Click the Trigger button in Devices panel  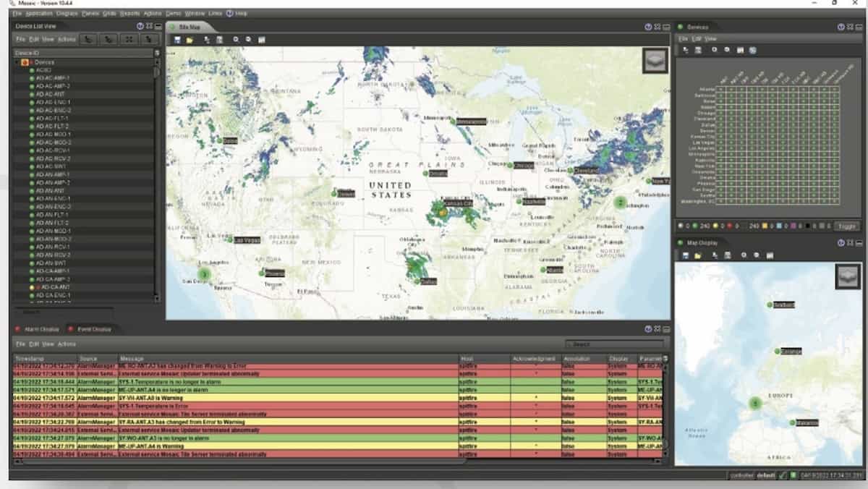click(x=847, y=226)
